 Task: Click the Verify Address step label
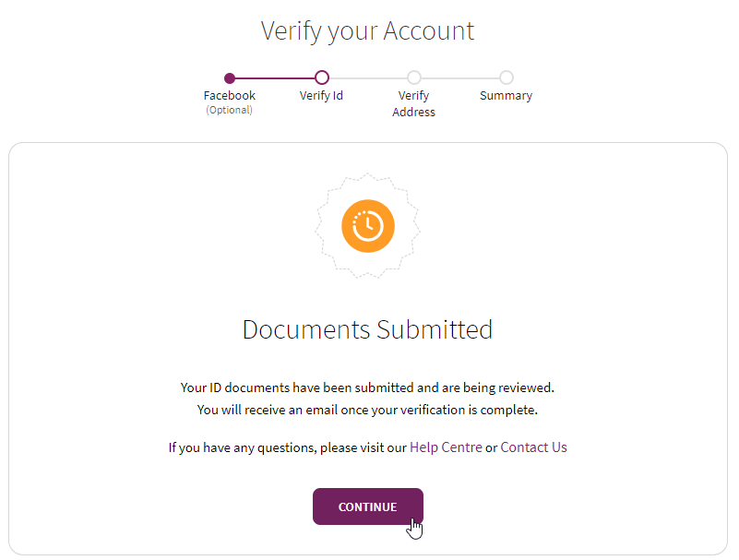[x=413, y=103]
